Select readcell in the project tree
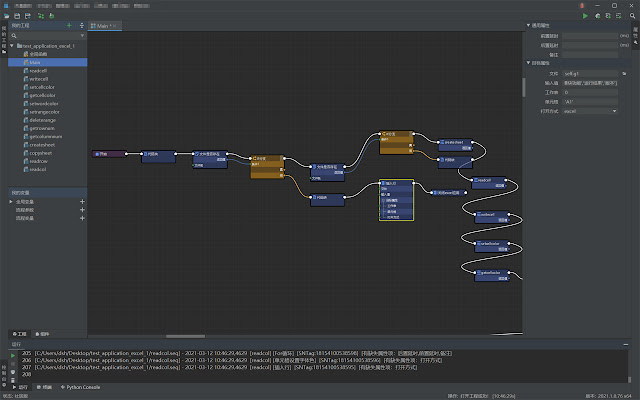The height and width of the screenshot is (400, 640). [39, 71]
